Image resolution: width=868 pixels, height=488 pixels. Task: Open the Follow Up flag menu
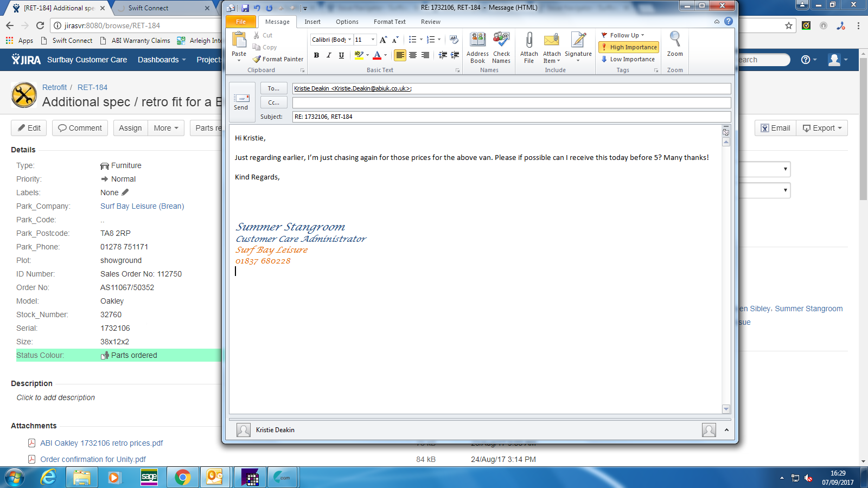click(623, 35)
